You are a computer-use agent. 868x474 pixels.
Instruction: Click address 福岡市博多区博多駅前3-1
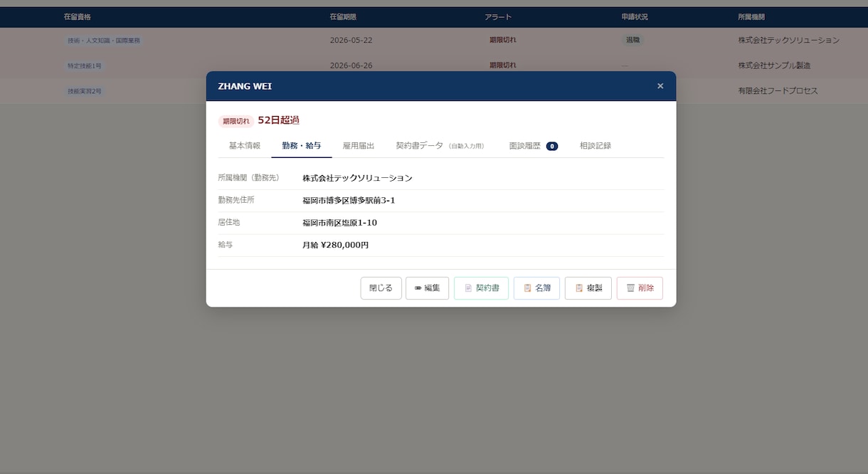(349, 201)
